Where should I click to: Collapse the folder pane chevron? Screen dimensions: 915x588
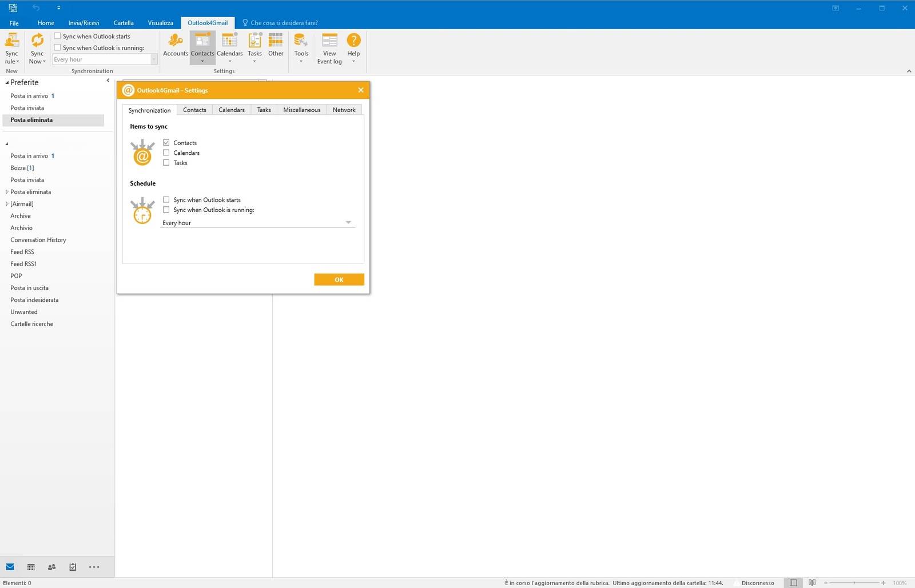[108, 81]
